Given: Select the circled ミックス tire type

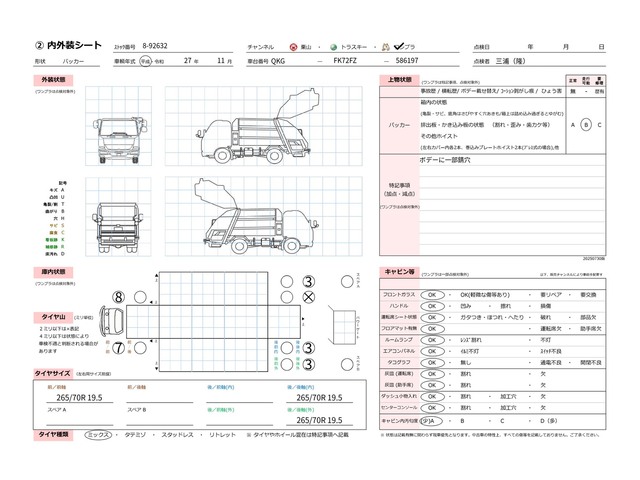Looking at the screenshot, I should point(99,435).
